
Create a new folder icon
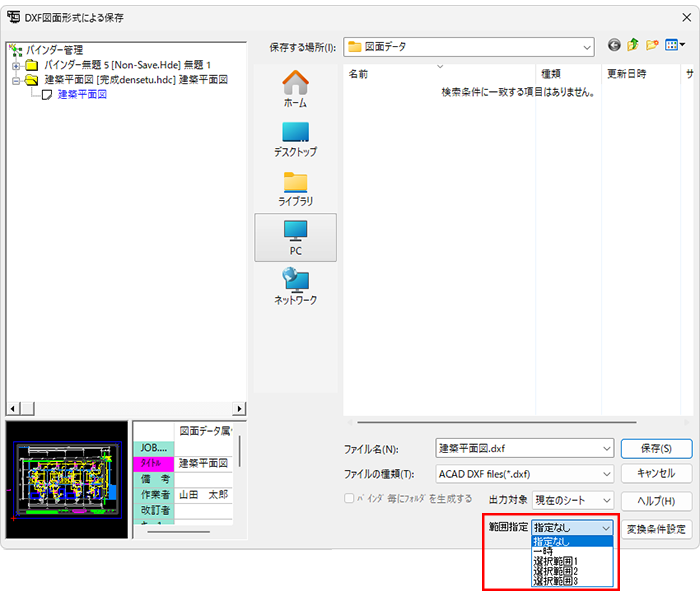[x=652, y=45]
